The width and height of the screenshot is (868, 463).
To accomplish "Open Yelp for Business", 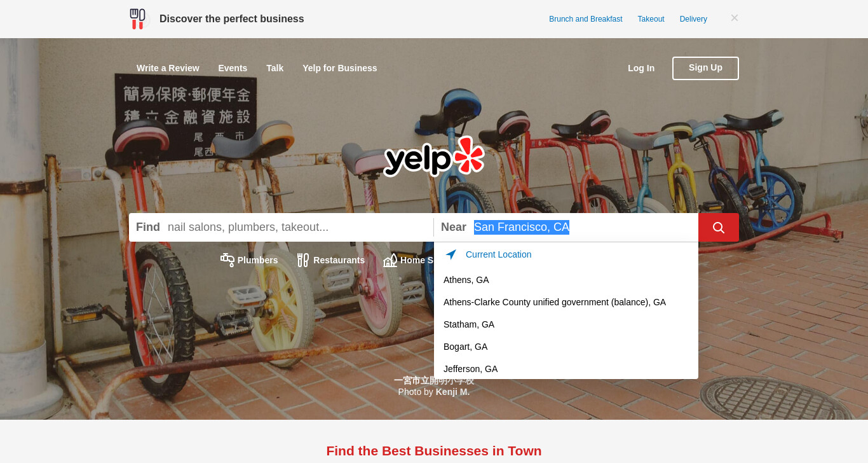I will (x=340, y=68).
